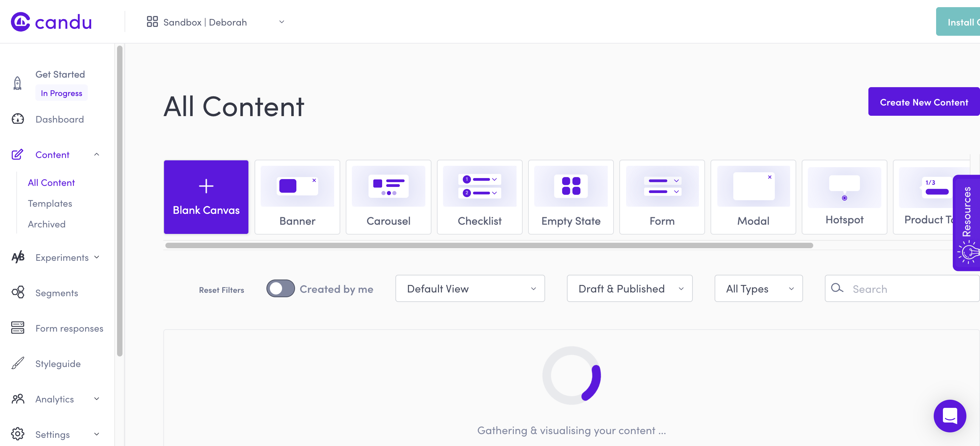Viewport: 980px width, 446px height.
Task: Expand the Analytics section
Action: (97, 399)
